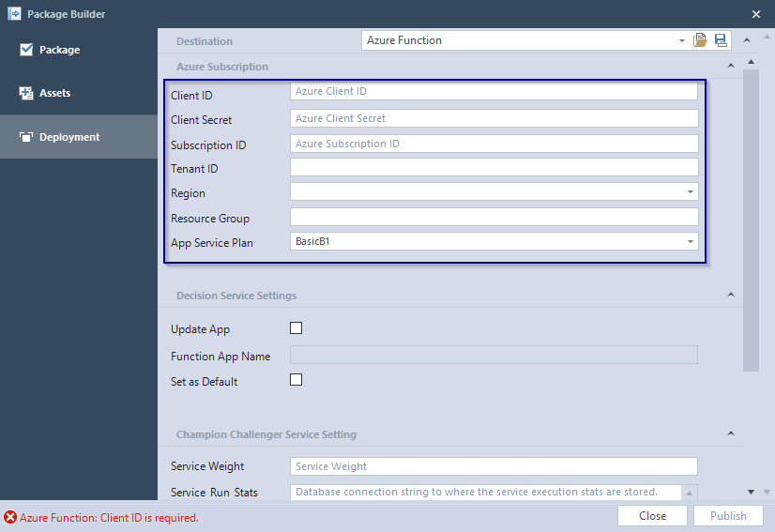Open the Assets tab
Viewport: 775px width, 532px height.
pyautogui.click(x=79, y=93)
